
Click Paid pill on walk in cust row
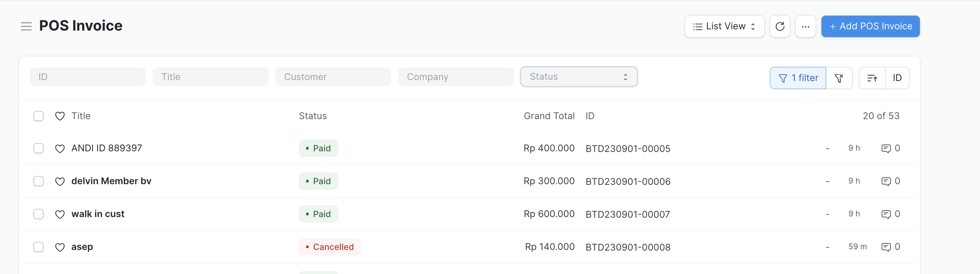[x=318, y=214]
